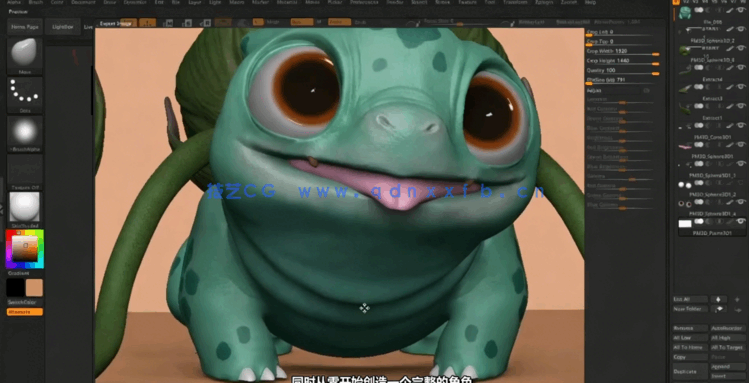Adjust the FileSize slider

point(623,80)
